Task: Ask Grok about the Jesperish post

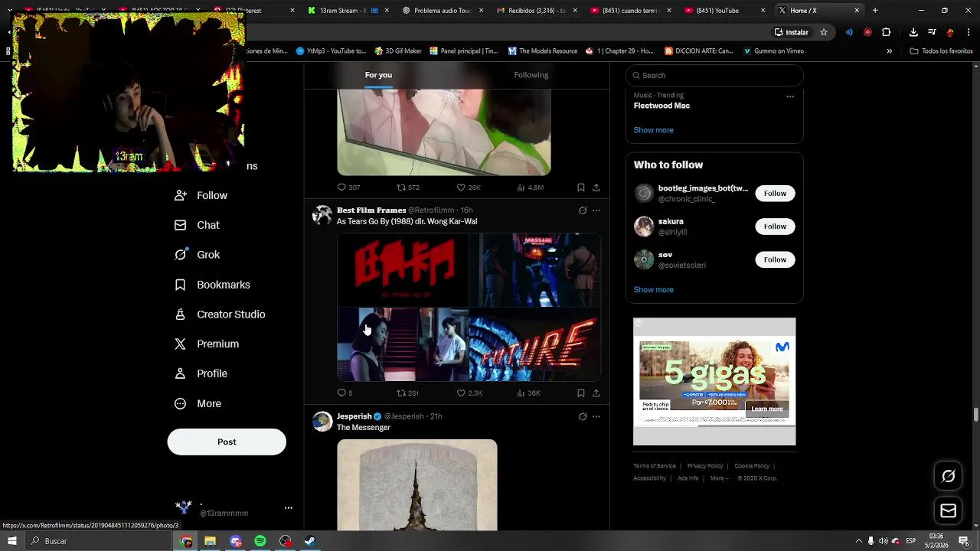Action: coord(583,416)
